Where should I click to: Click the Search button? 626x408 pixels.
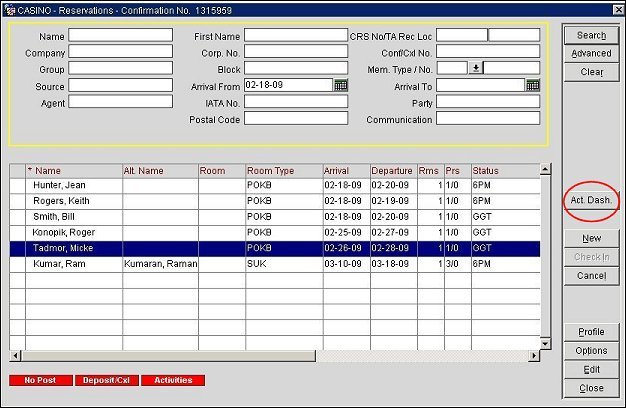click(591, 36)
